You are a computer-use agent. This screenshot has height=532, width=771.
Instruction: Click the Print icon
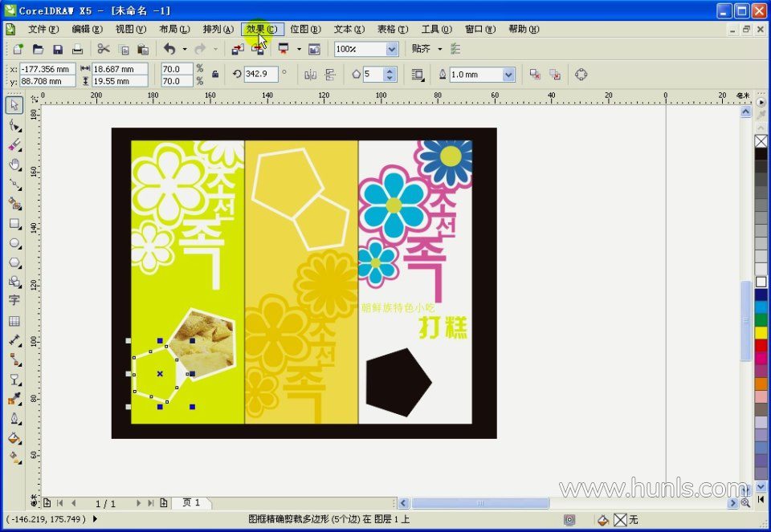77,50
